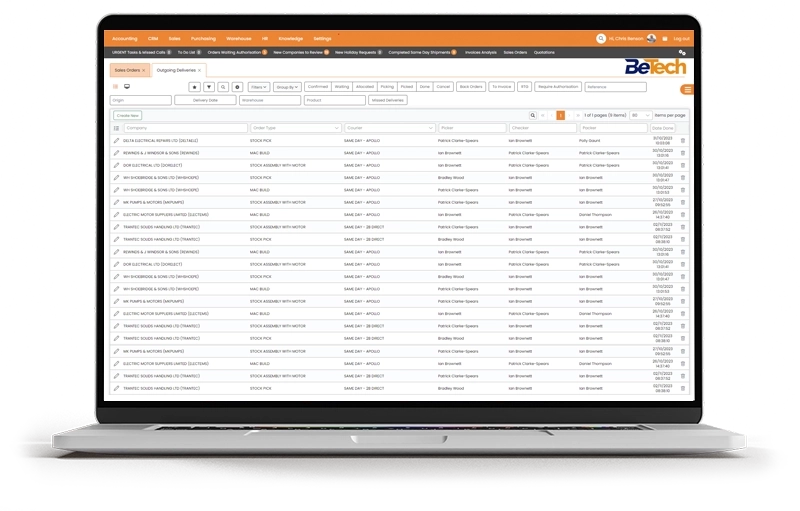Screen dimensions: 800x511
Task: Delete the first row using trash icon
Action: tap(683, 141)
